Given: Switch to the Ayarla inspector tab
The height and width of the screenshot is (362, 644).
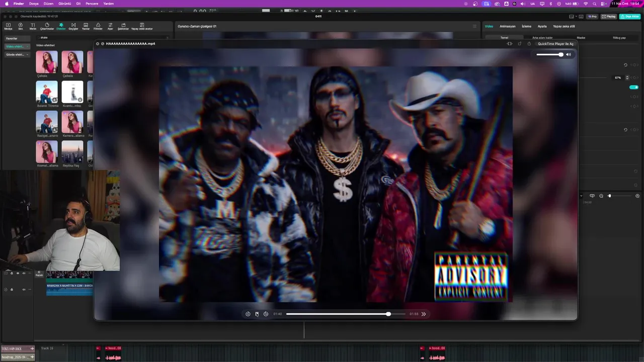Looking at the screenshot, I should click(x=542, y=26).
